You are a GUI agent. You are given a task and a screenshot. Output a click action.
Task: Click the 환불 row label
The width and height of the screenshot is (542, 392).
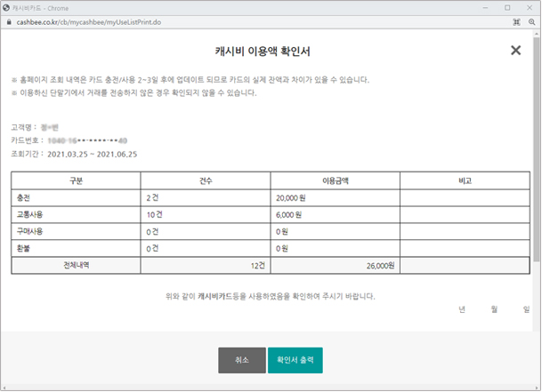(x=23, y=248)
